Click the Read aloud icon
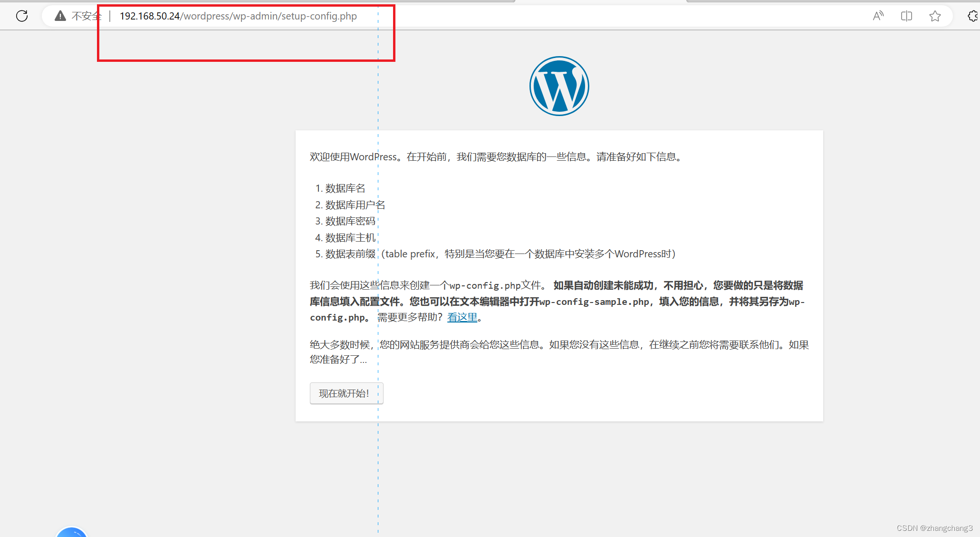 (x=878, y=16)
